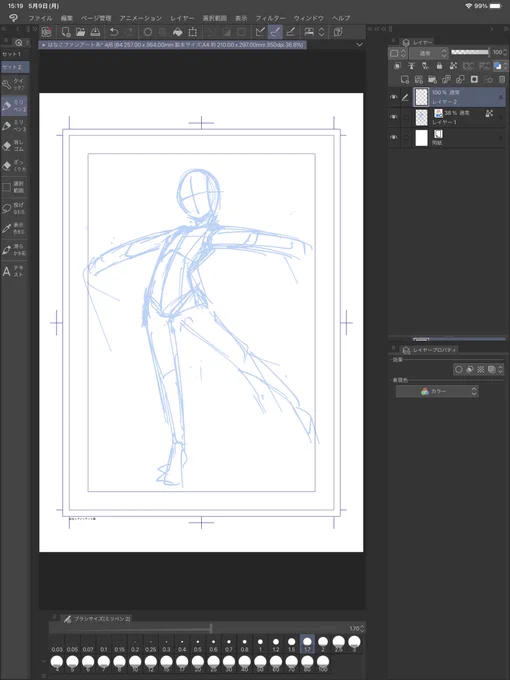
Task: Open the help assist icon in command bar
Action: (x=338, y=32)
